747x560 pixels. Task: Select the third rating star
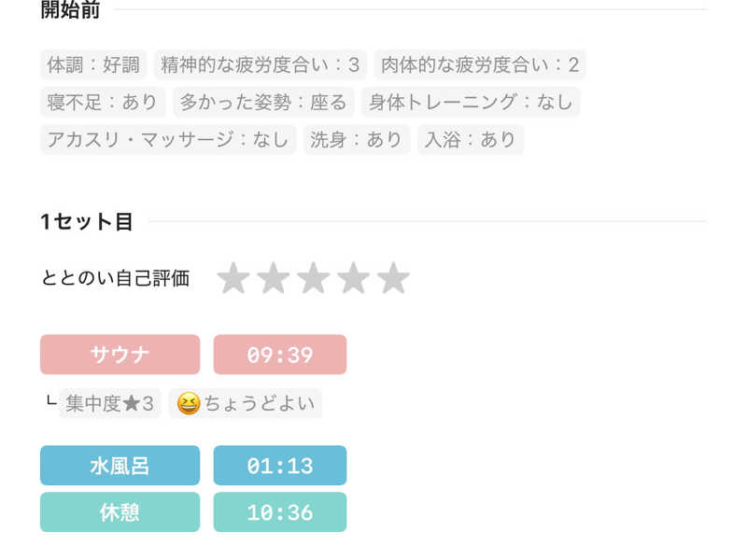313,278
